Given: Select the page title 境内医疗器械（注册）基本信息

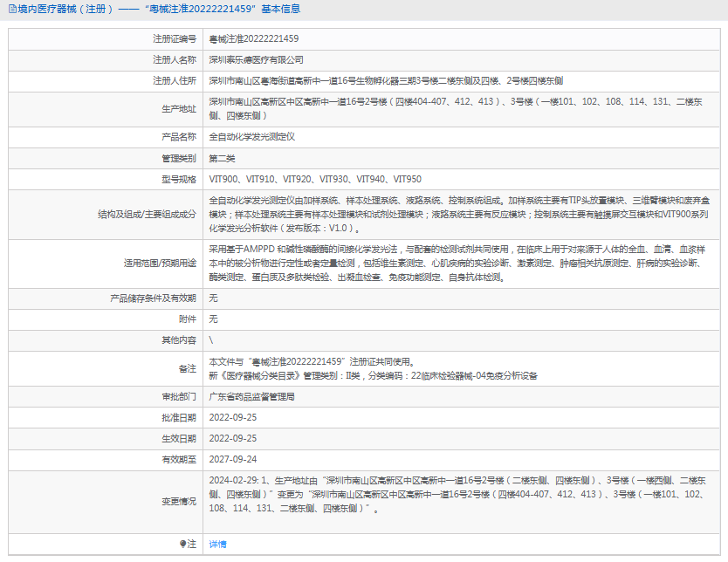Looking at the screenshot, I should pos(159,9).
